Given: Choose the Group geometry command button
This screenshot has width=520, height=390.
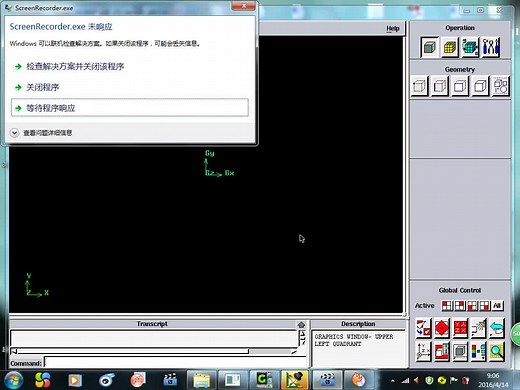Looking at the screenshot, I should [x=501, y=86].
